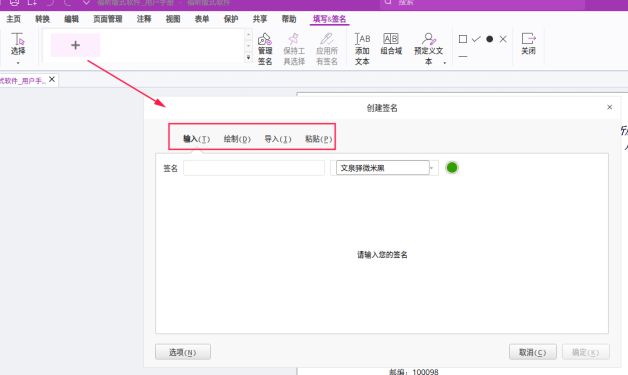Image resolution: width=628 pixels, height=375 pixels.
Task: Toggle 保持工具选择 pin tool
Action: (294, 49)
